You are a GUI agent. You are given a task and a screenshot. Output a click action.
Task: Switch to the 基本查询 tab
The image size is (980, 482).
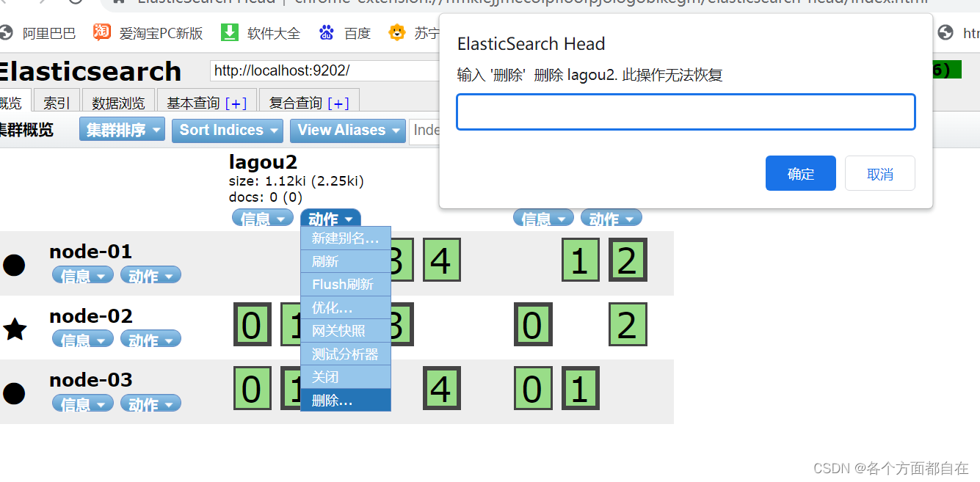click(194, 102)
